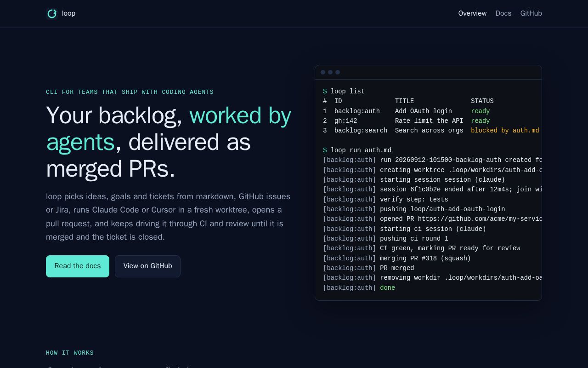The width and height of the screenshot is (588, 368).
Task: Click the middle terminal window dot
Action: [x=330, y=72]
